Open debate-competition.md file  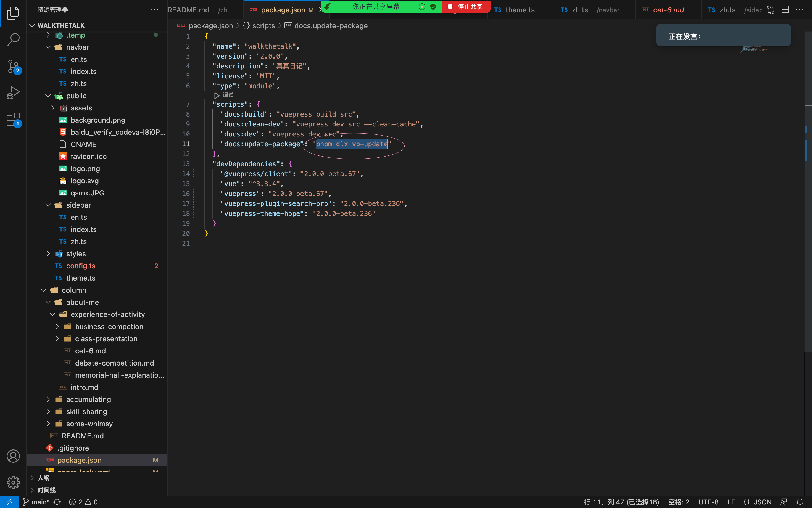[97, 363]
